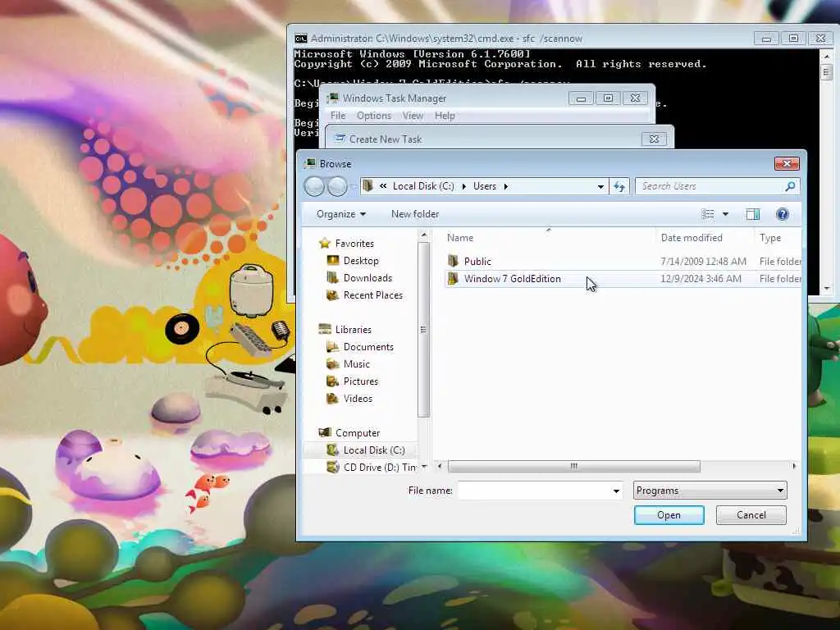Screen dimensions: 840x630
Task: Click the cmd.exe window title icon
Action: [301, 39]
